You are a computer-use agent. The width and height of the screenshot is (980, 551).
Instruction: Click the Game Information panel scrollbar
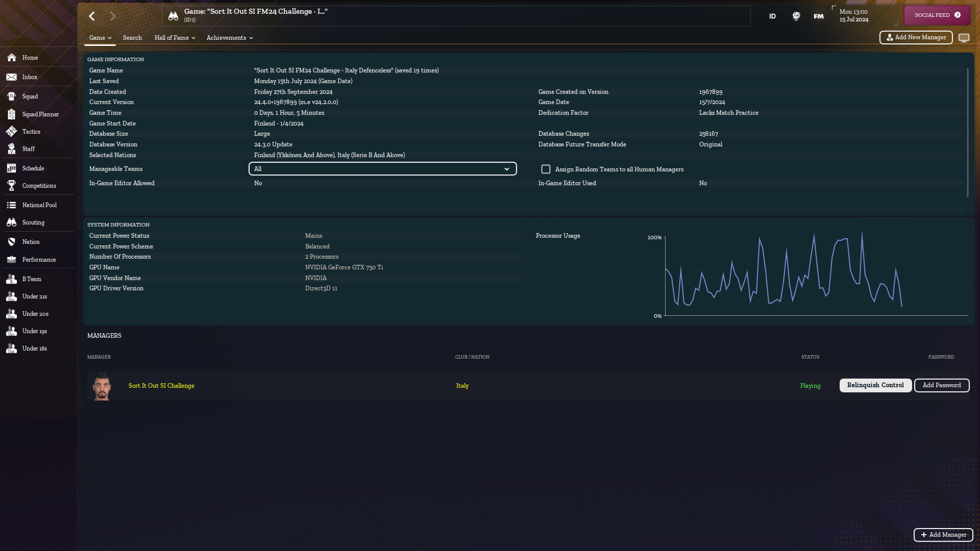pos(967,133)
